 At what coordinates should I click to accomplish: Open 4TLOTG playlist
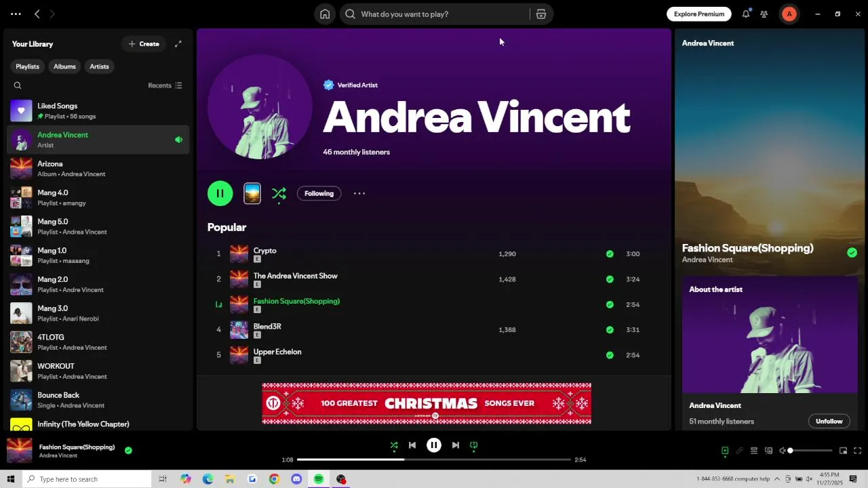99,342
